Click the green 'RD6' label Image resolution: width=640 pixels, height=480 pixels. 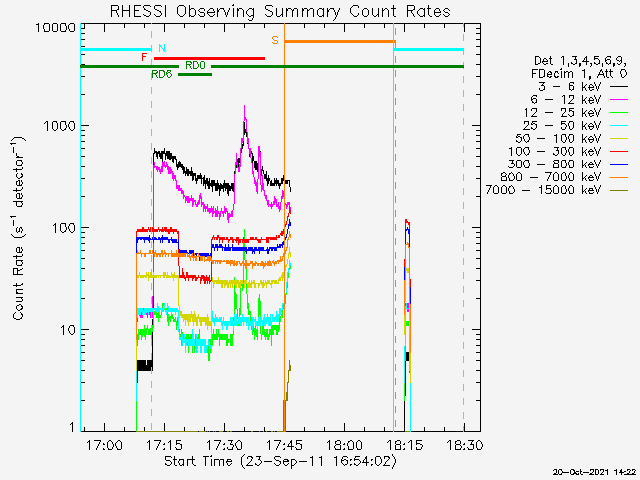coord(162,74)
